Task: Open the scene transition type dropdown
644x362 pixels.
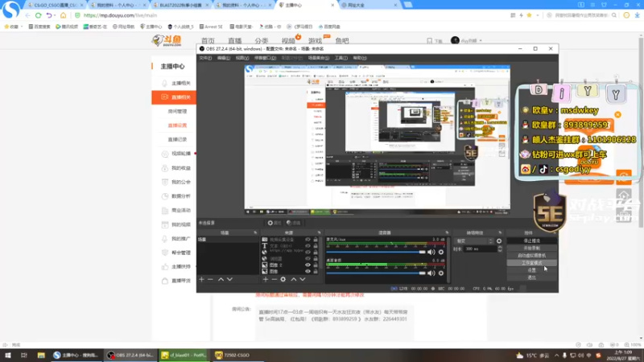Action: (474, 241)
